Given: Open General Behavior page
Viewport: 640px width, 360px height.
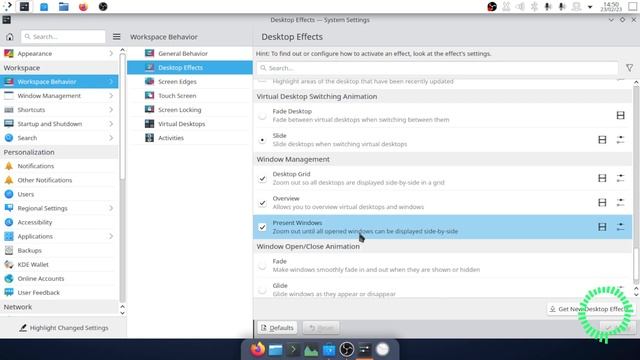Looking at the screenshot, I should pyautogui.click(x=190, y=53).
